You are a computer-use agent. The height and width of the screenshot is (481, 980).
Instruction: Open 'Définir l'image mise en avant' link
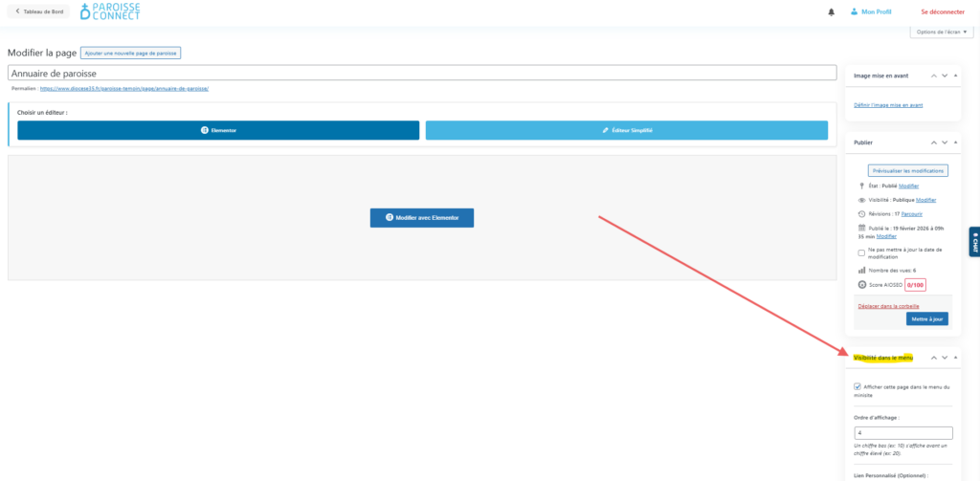[x=888, y=104]
